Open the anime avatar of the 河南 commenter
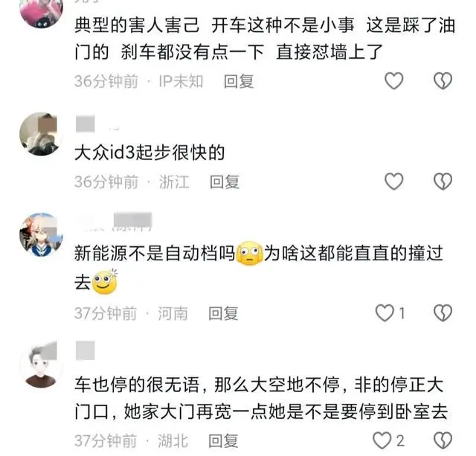 pos(42,234)
